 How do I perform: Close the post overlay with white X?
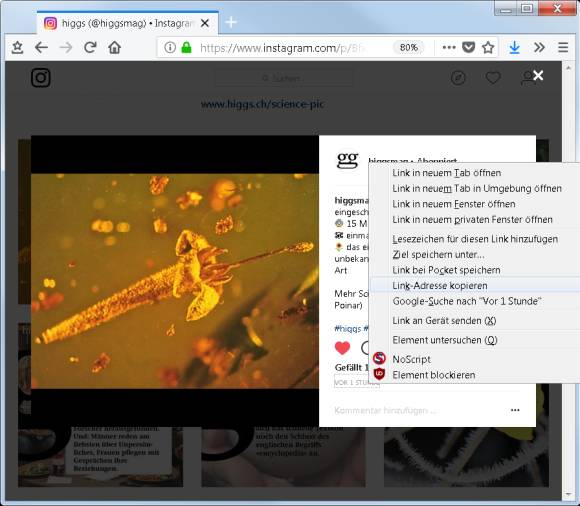[x=538, y=75]
